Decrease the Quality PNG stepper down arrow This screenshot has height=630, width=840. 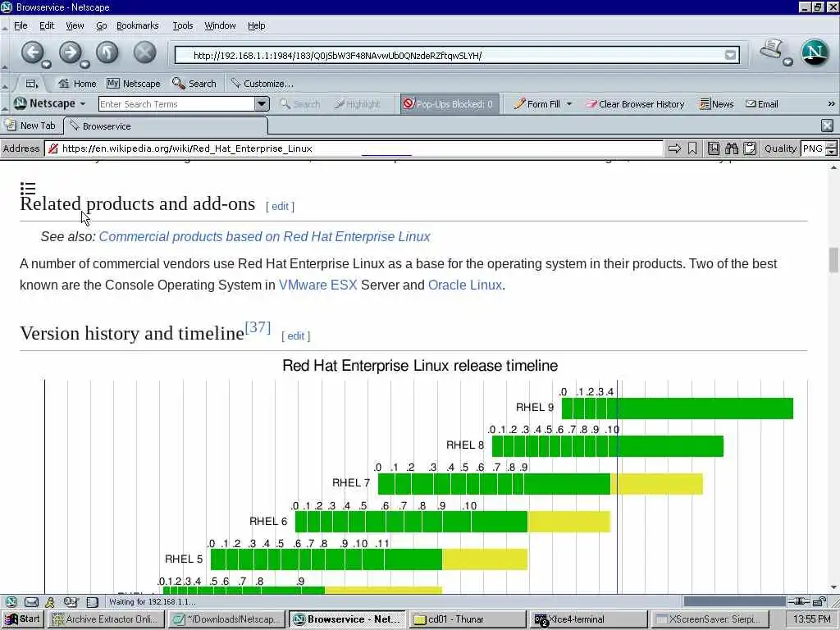click(x=832, y=153)
